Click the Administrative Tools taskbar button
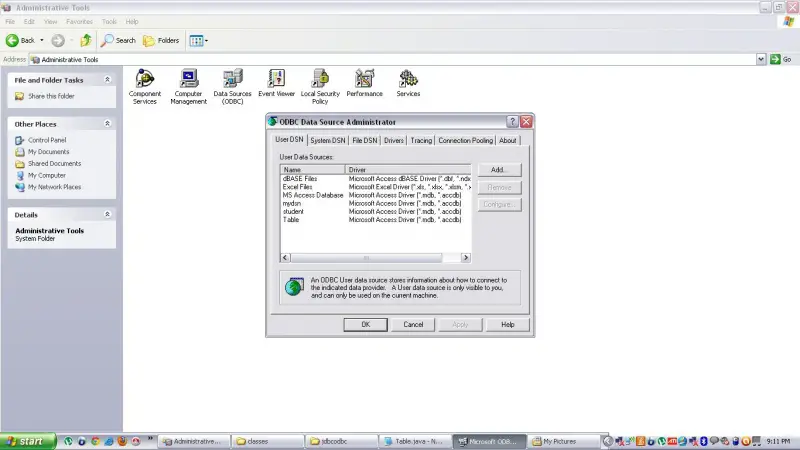This screenshot has height=450, width=800. 194,441
